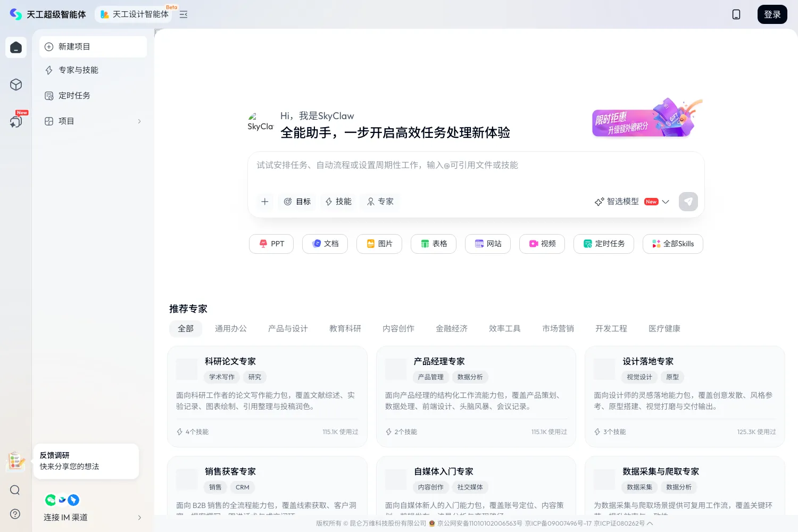Screen dimensions: 798x532
Task: Open the 销售获客专家 card
Action: pos(267,485)
